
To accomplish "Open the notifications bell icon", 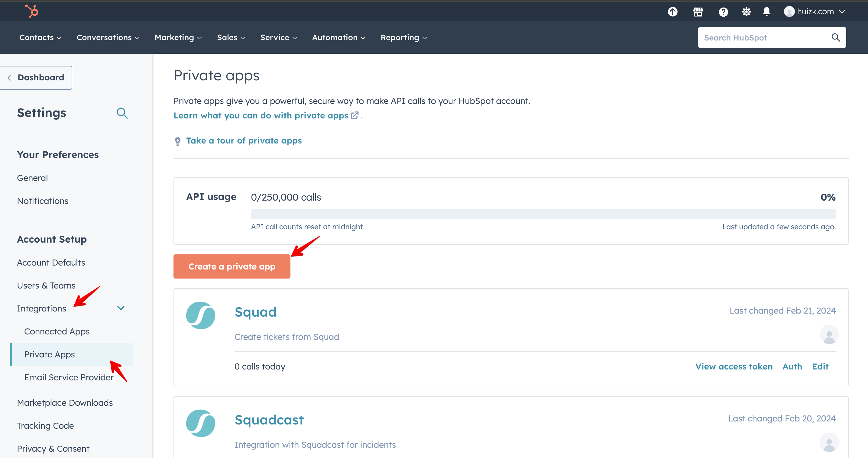I will (766, 12).
